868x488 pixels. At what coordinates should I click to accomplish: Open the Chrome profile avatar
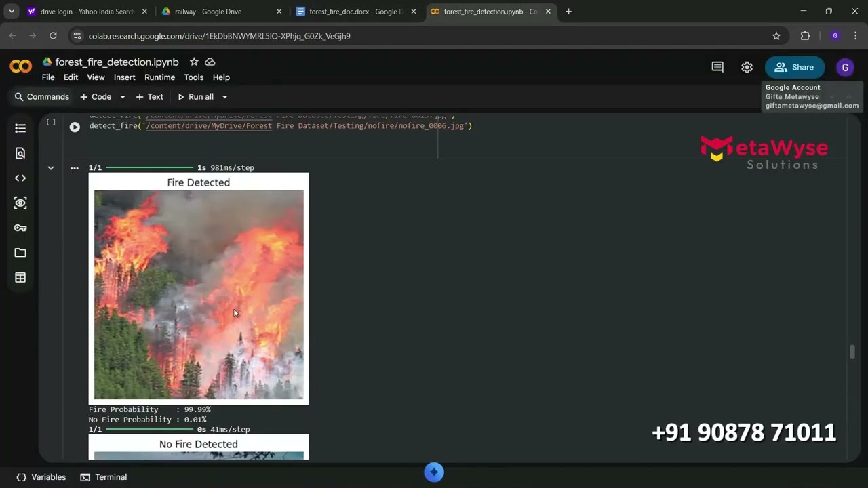point(835,36)
